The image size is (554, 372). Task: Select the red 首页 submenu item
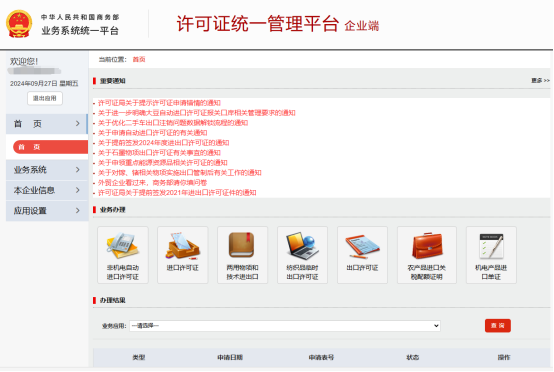point(50,147)
